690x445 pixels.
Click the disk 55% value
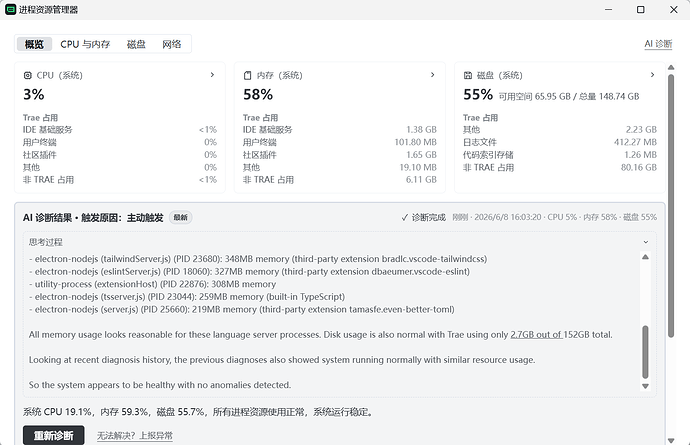[x=478, y=94]
